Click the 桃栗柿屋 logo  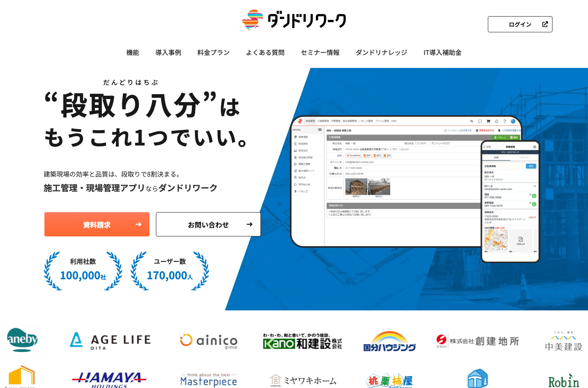[x=390, y=380]
